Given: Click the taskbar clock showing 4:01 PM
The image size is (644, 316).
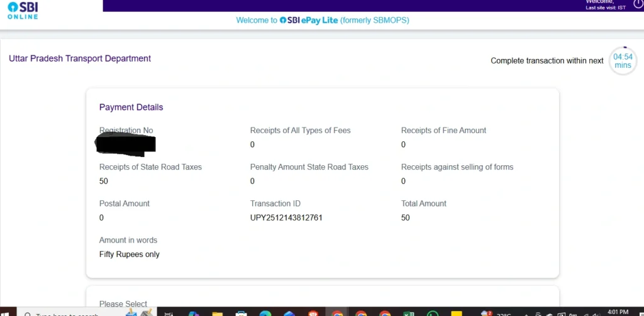Looking at the screenshot, I should (618, 312).
